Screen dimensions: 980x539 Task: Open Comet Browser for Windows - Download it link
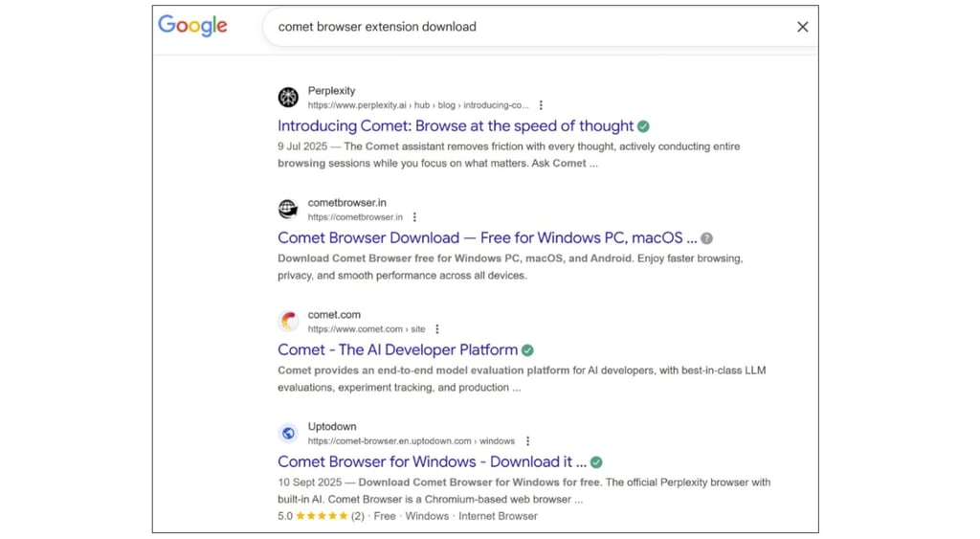click(433, 461)
